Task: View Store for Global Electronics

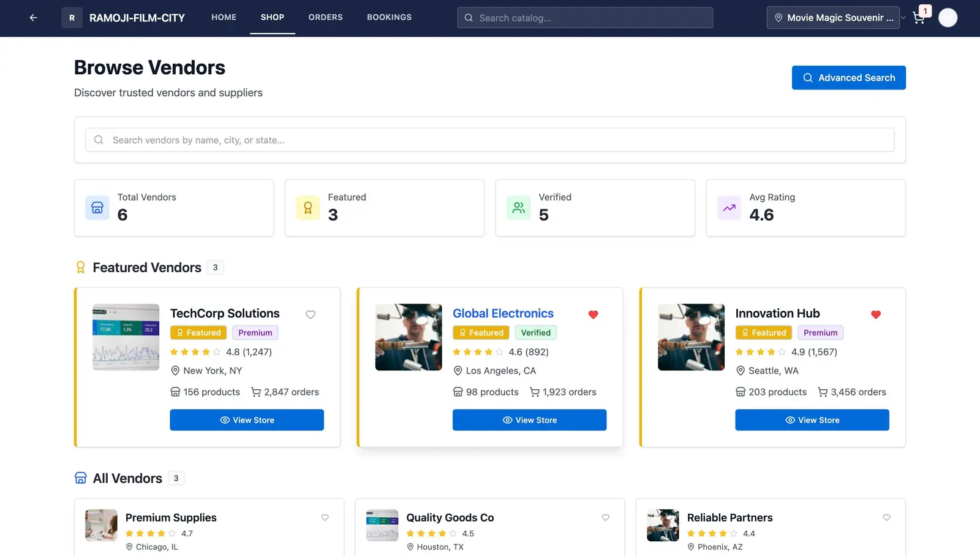Action: 529,420
